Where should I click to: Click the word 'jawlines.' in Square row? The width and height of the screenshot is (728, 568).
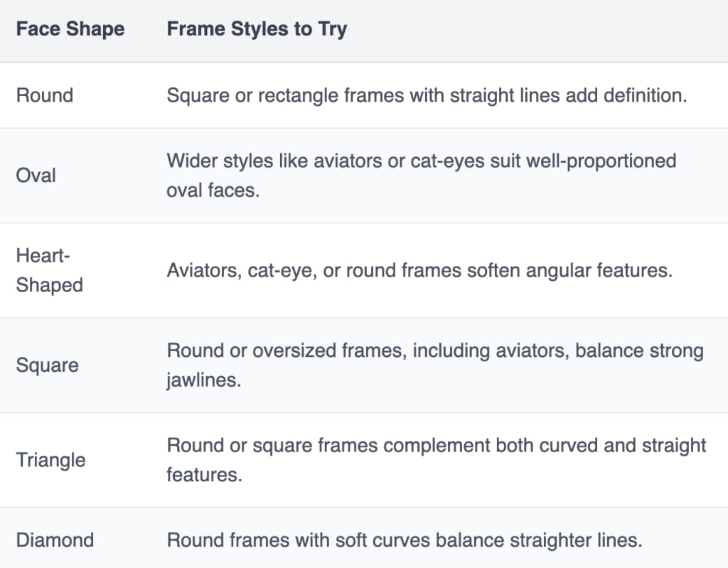(x=204, y=380)
